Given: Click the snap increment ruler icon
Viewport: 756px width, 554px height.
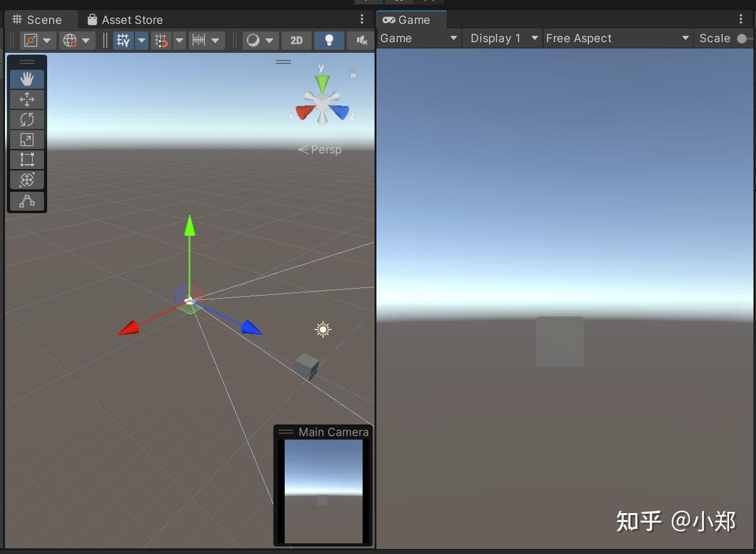Looking at the screenshot, I should click(x=199, y=41).
